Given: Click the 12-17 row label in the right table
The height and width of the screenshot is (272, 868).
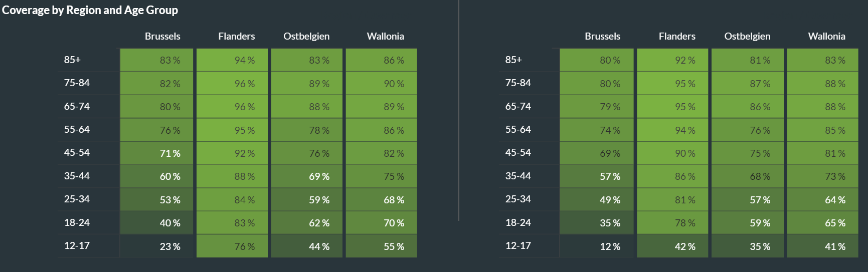Looking at the screenshot, I should coord(518,245).
